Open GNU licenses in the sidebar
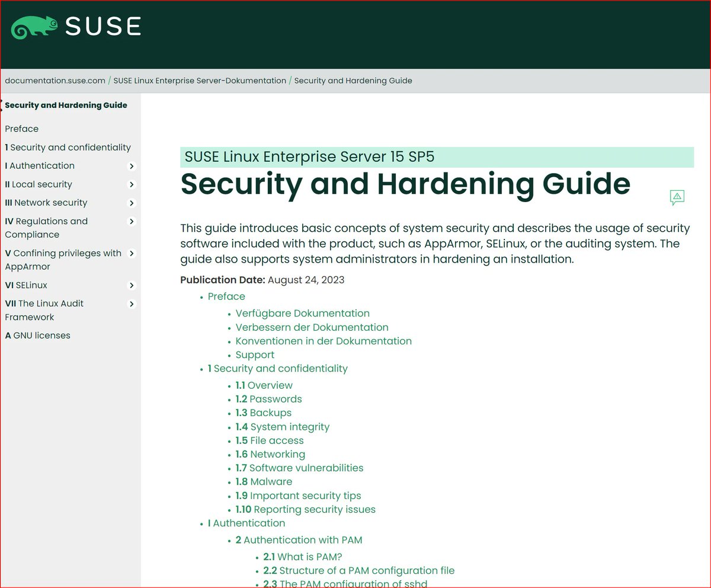The height and width of the screenshot is (588, 711). pos(37,335)
